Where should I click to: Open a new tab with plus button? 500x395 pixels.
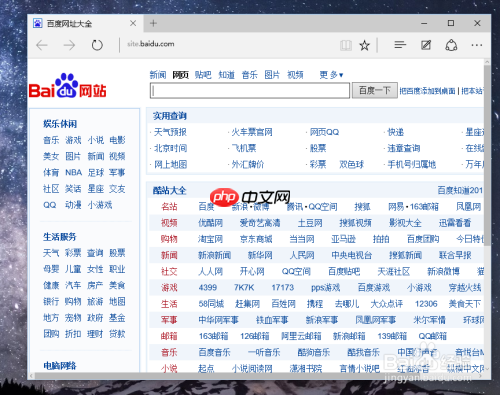(153, 23)
